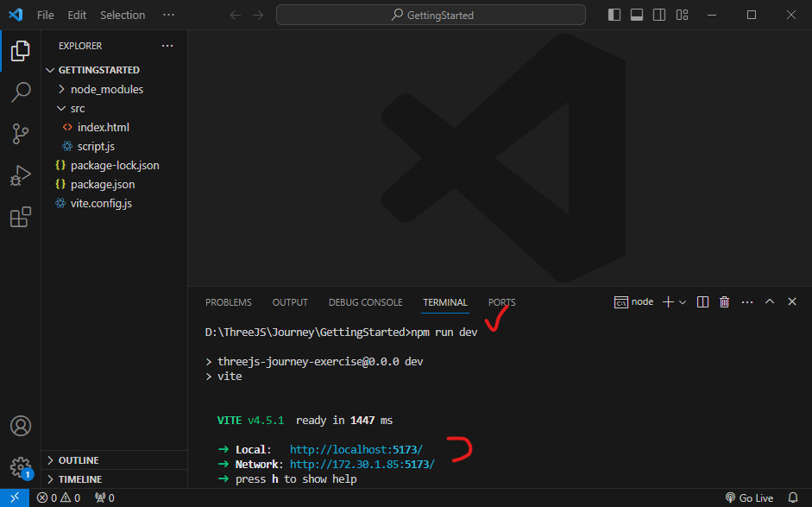This screenshot has height=507, width=812.
Task: Select the node terminal instance
Action: click(634, 301)
